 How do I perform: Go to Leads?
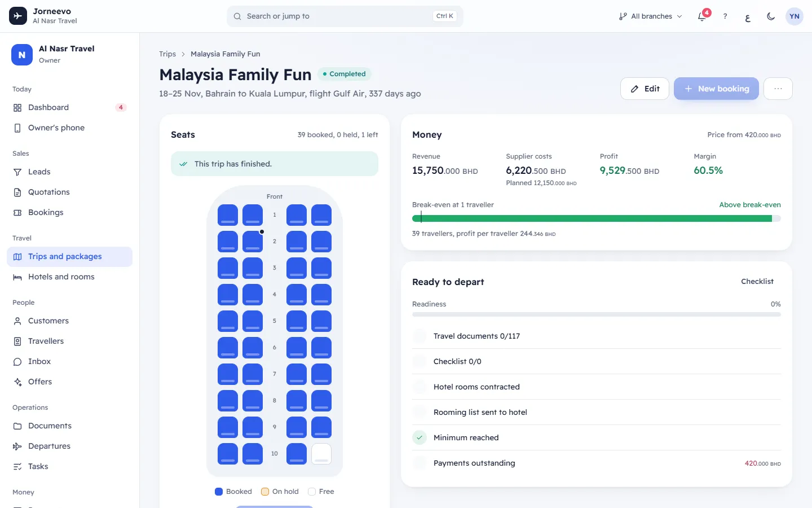coord(69,172)
